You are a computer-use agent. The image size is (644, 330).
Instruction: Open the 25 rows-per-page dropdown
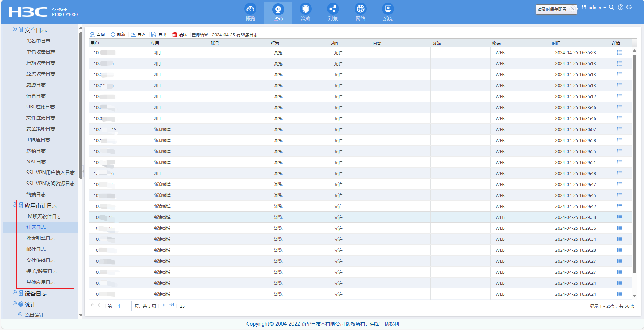click(x=185, y=306)
